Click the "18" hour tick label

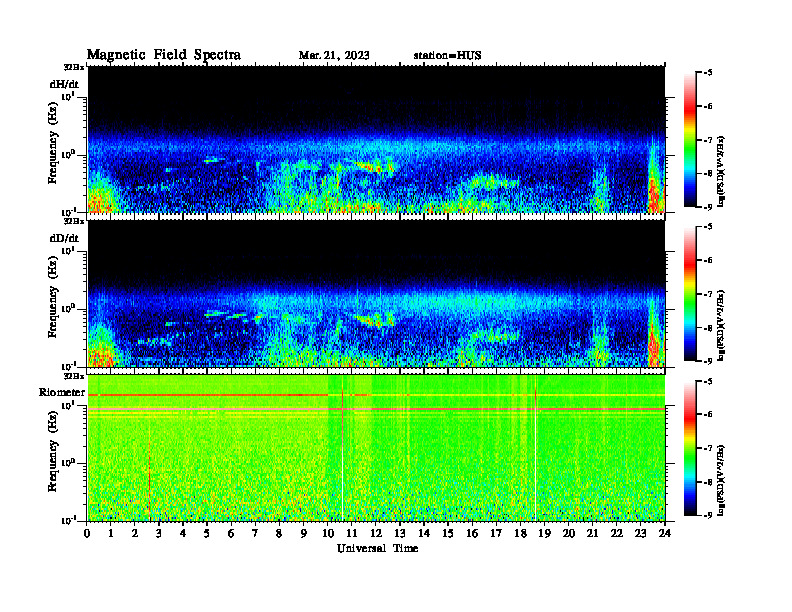[x=520, y=533]
